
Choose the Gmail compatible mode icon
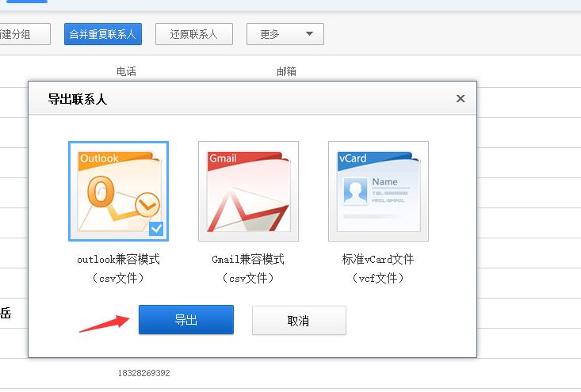tap(248, 191)
